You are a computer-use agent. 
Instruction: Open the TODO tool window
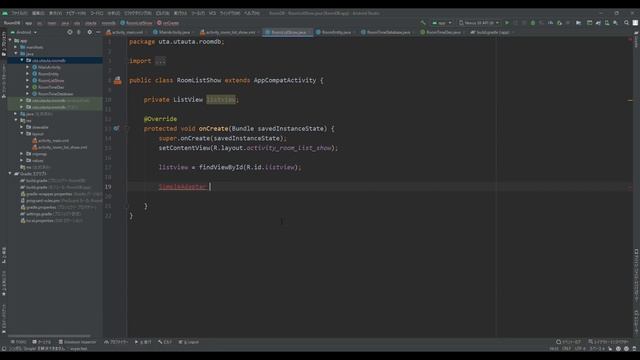(x=19, y=342)
